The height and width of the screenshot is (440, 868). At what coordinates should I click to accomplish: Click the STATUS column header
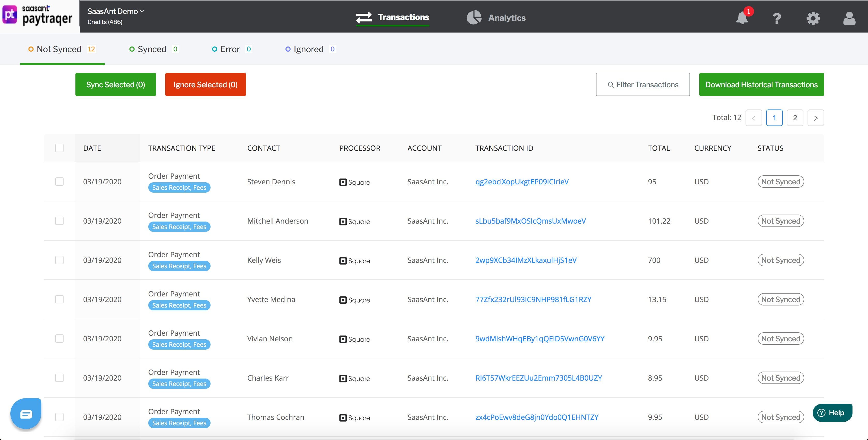pyautogui.click(x=770, y=148)
